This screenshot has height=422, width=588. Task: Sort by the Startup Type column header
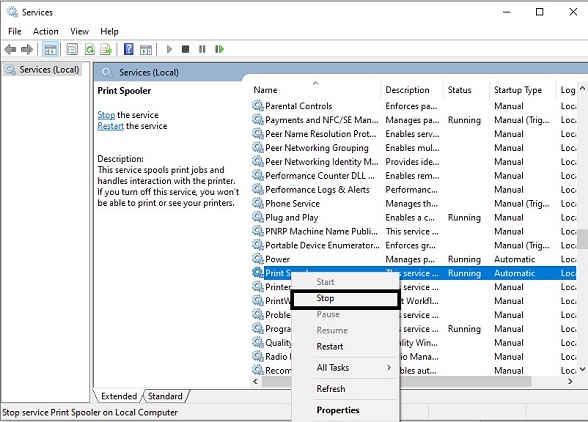(x=518, y=90)
